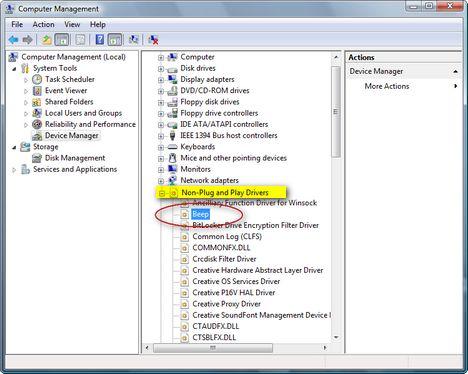Image resolution: width=468 pixels, height=374 pixels.
Task: Click the Scan for hardware changes icon
Action: [x=133, y=40]
